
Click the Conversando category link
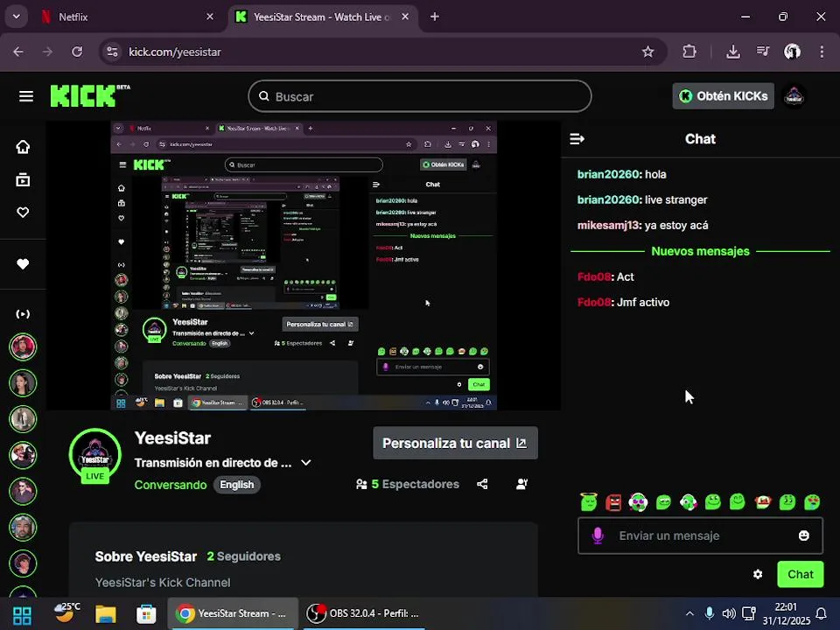pyautogui.click(x=171, y=485)
